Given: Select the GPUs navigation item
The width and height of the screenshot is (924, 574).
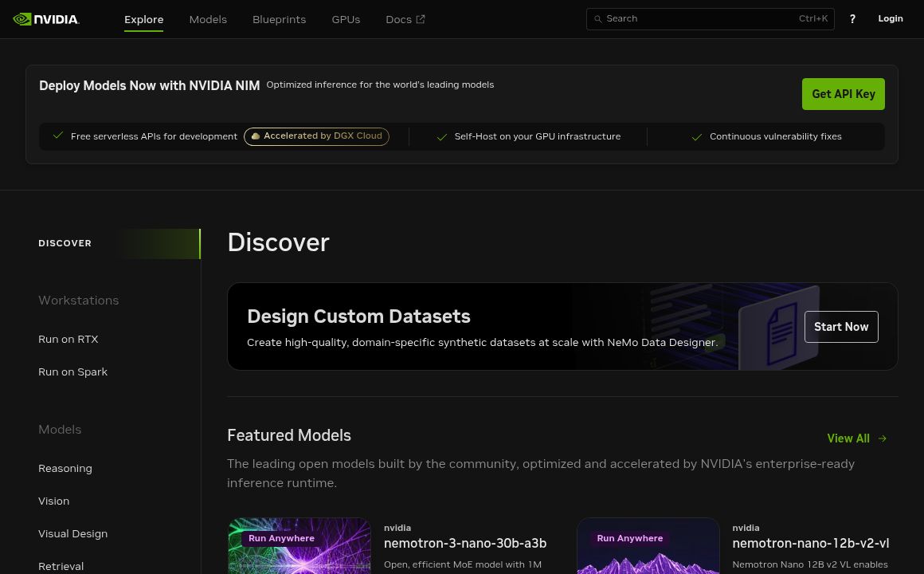Looking at the screenshot, I should pos(346,19).
